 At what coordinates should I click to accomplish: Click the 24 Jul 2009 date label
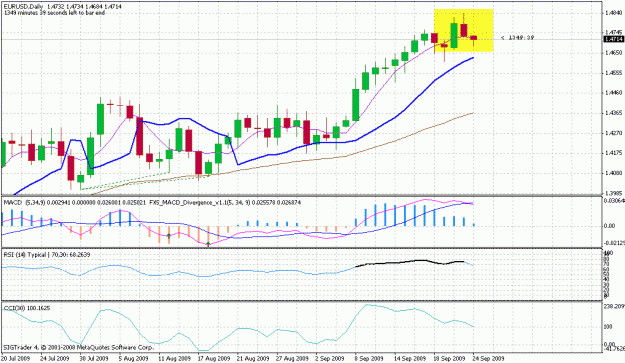click(54, 358)
